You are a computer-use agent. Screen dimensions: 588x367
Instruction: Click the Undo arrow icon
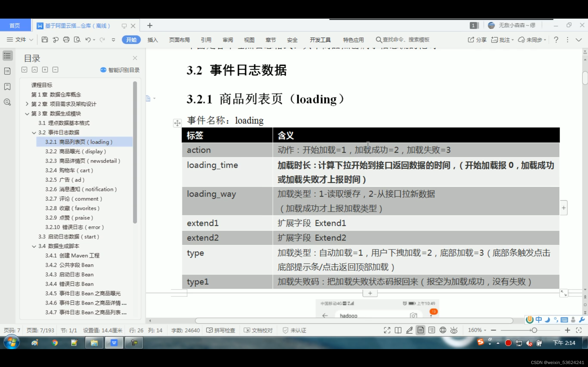88,39
